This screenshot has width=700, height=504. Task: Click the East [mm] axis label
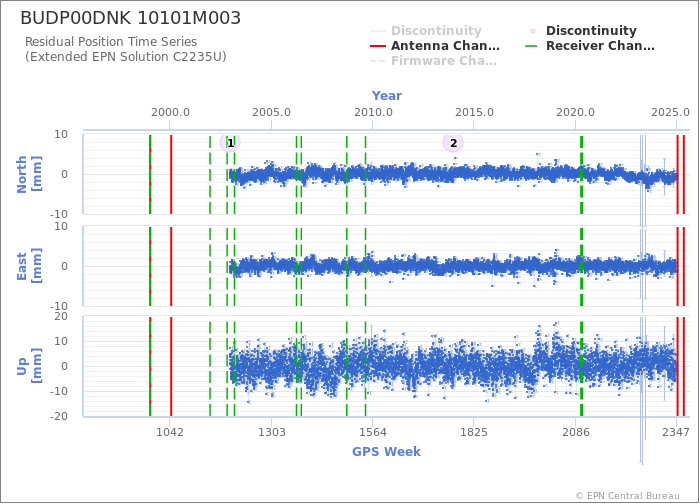click(29, 266)
